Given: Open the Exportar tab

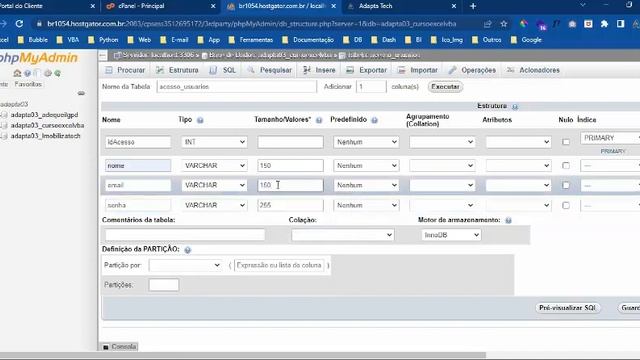Looking at the screenshot, I should tap(366, 70).
